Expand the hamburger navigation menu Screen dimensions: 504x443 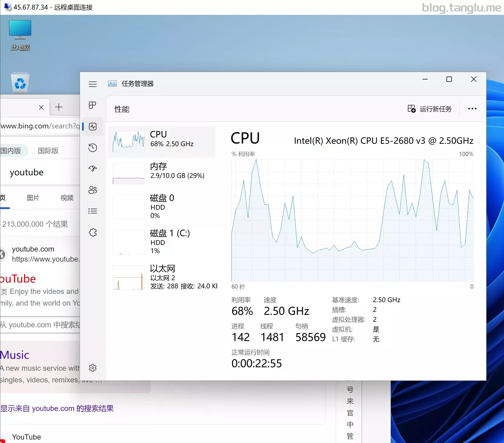(x=92, y=84)
